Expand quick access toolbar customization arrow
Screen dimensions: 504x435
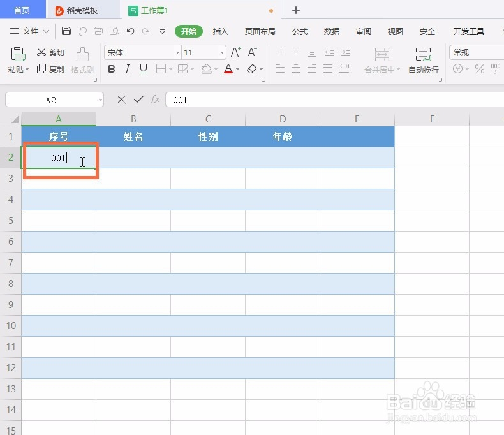point(162,31)
